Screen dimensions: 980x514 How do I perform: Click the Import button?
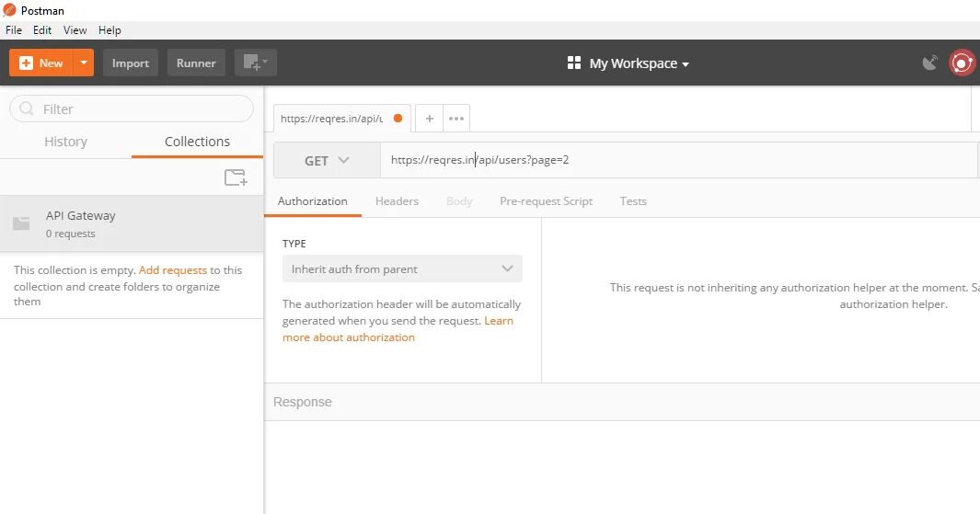(x=130, y=63)
